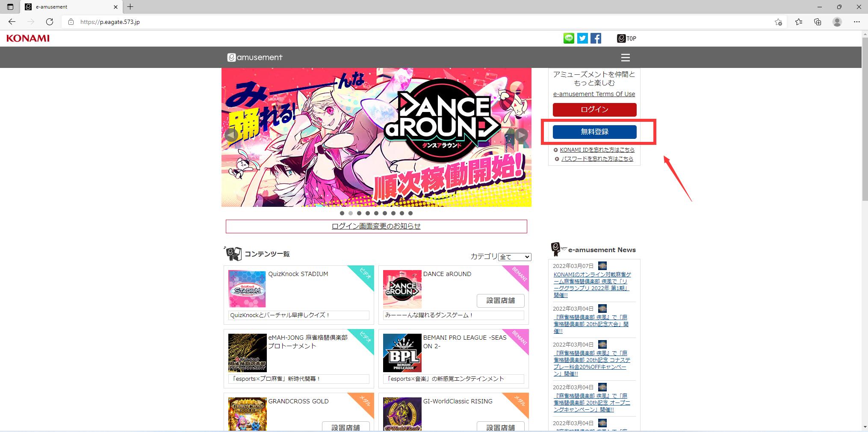The width and height of the screenshot is (868, 432).
Task: Click the red ログイン button
Action: coord(594,110)
